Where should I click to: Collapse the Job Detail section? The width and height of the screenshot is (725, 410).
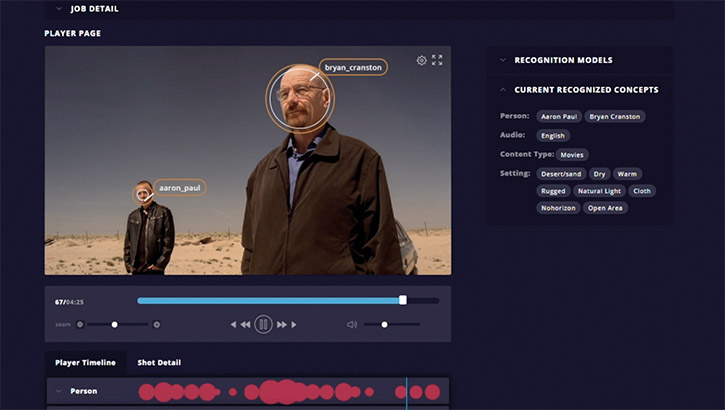(x=59, y=9)
